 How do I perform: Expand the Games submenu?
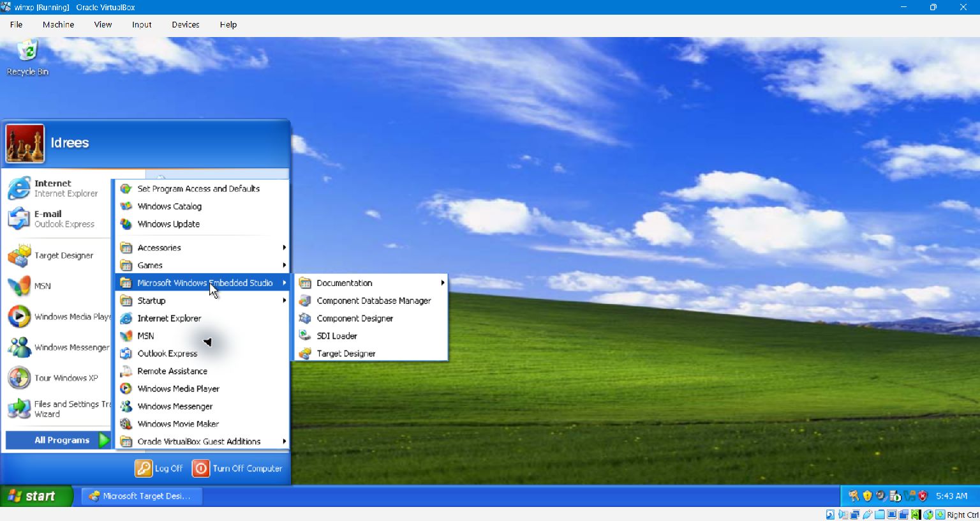pyautogui.click(x=203, y=266)
